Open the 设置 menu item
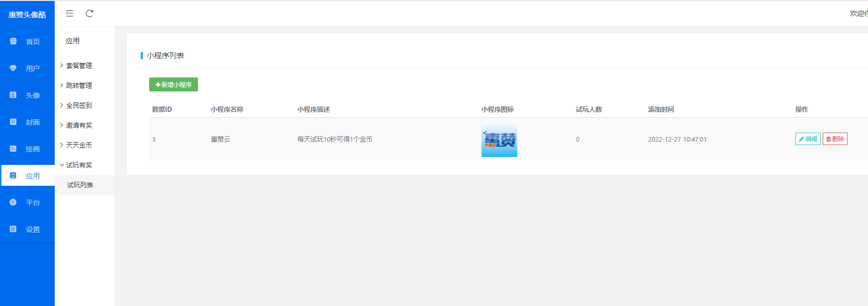 (27, 229)
